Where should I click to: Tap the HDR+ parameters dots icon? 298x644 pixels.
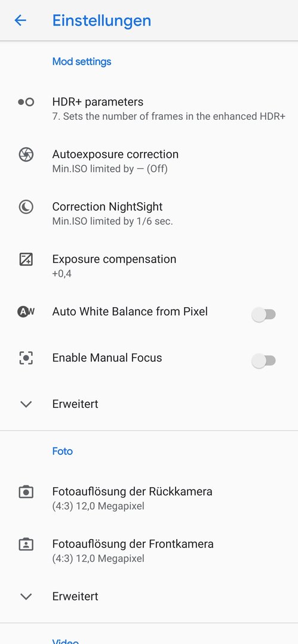(x=26, y=103)
